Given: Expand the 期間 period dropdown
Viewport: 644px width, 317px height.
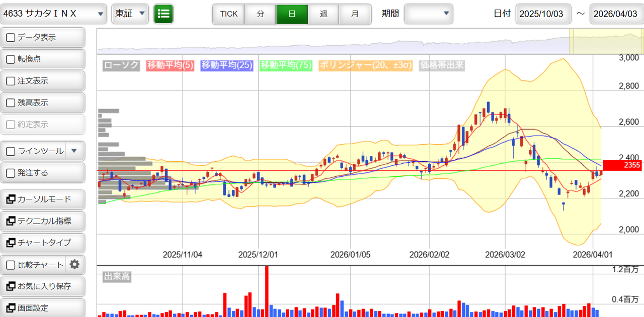Looking at the screenshot, I should click(x=428, y=14).
